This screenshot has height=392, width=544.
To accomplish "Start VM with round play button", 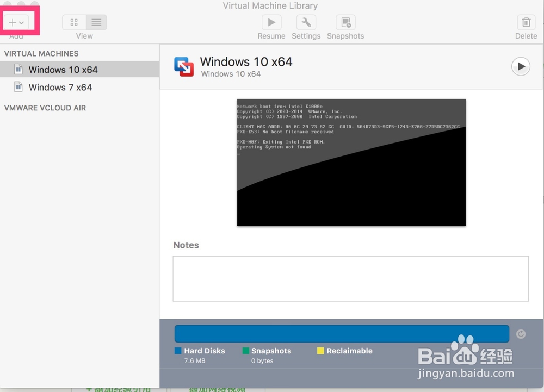I will pos(521,66).
